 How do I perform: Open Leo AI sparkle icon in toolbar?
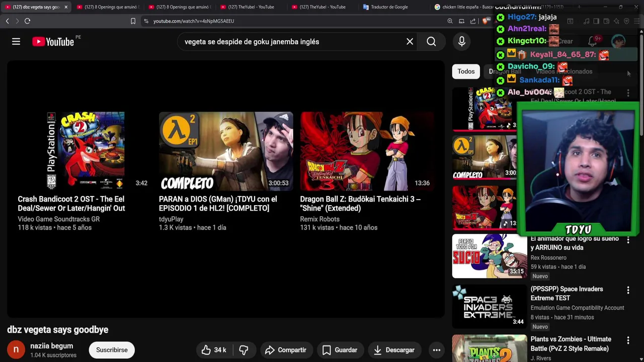[x=616, y=21]
